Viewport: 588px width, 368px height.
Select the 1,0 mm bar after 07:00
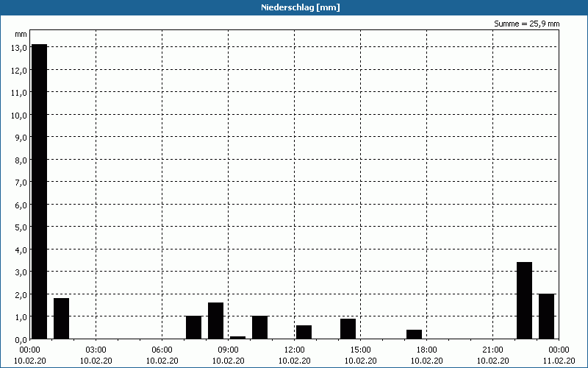194,328
